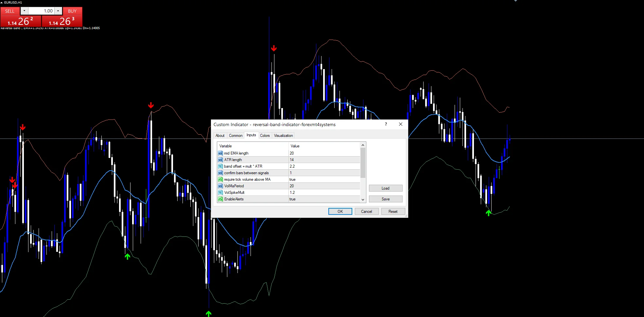The width and height of the screenshot is (644, 317).
Task: Select the mid EMA length value 20
Action: click(324, 153)
